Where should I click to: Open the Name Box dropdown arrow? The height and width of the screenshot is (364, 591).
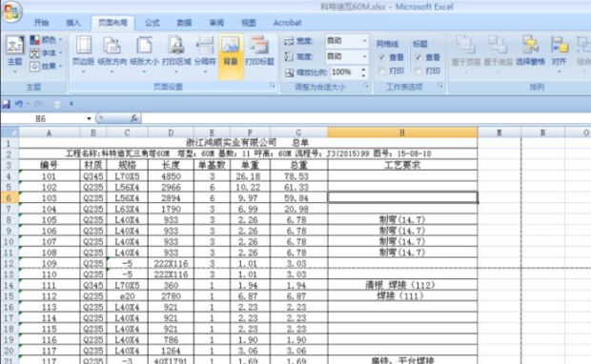pos(89,119)
